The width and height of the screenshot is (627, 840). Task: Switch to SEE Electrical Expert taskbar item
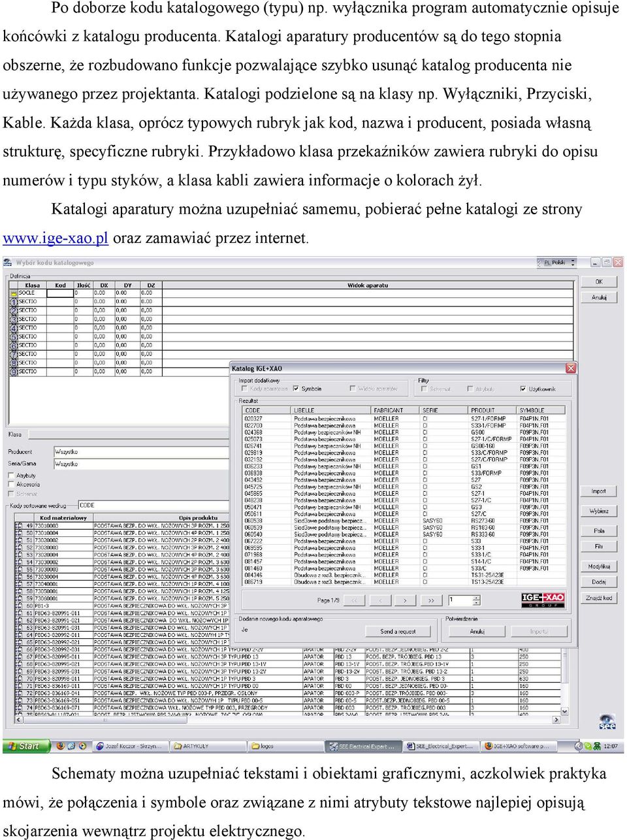click(x=363, y=746)
